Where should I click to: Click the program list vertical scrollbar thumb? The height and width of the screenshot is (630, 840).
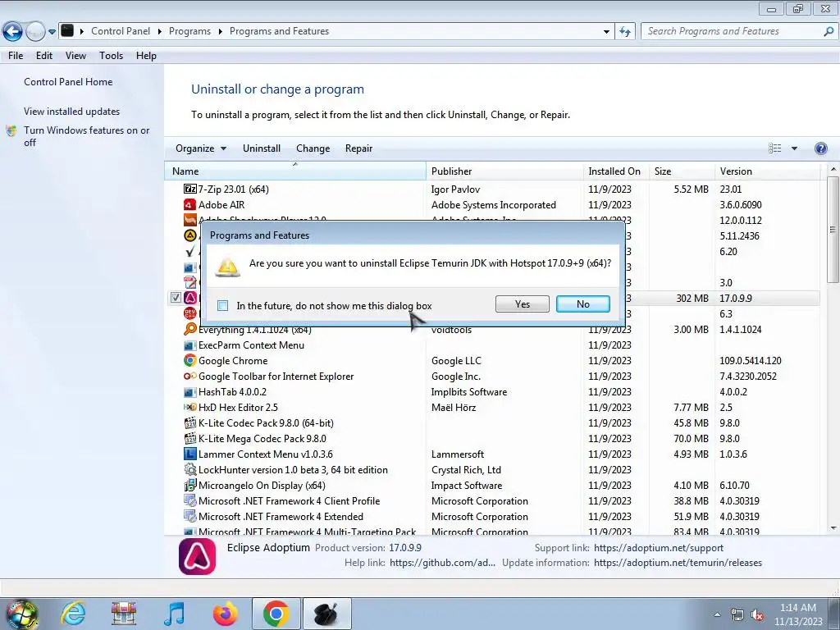(833, 230)
